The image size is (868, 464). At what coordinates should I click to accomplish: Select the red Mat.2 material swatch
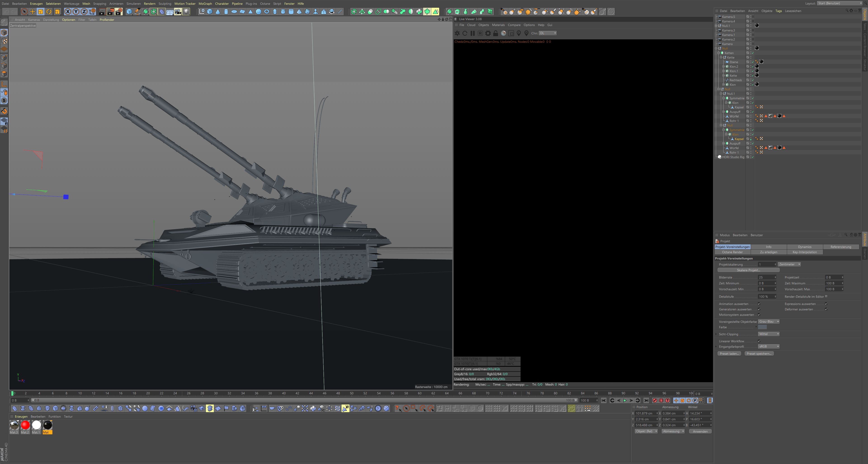click(25, 426)
